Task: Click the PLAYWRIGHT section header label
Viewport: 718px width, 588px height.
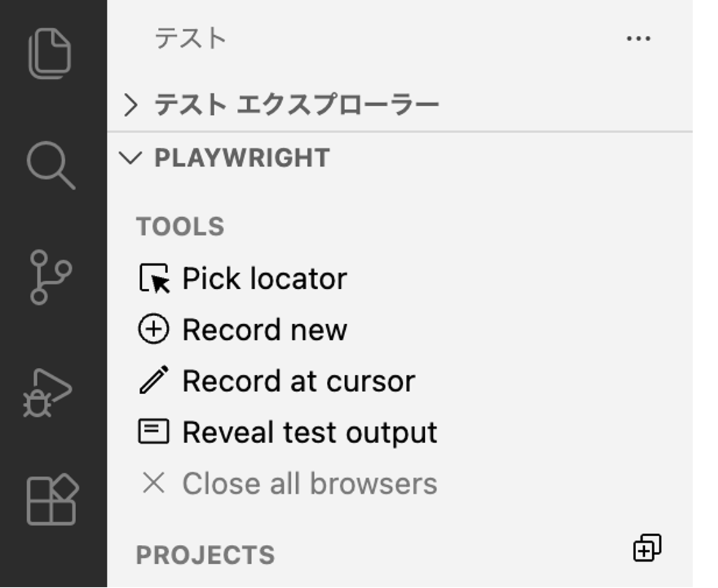Action: (242, 158)
